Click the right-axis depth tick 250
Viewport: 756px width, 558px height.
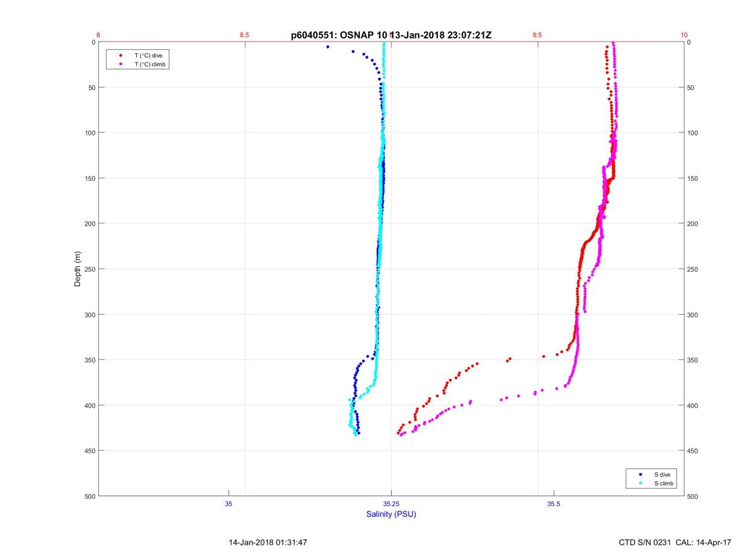click(693, 269)
